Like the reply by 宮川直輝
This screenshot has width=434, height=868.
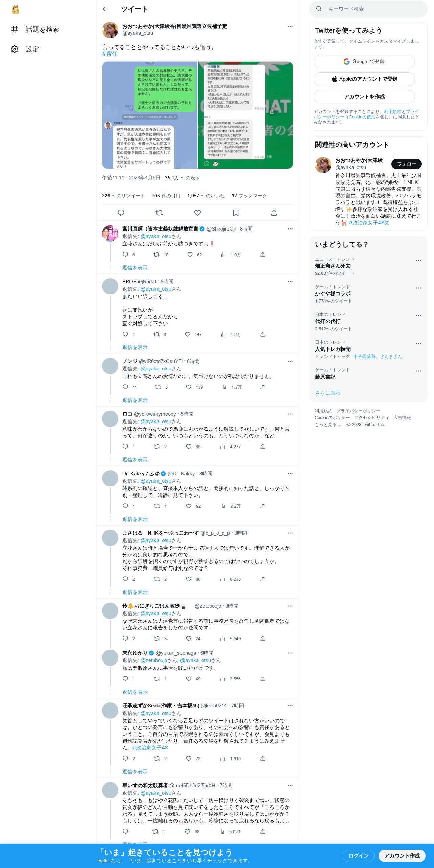(190, 255)
